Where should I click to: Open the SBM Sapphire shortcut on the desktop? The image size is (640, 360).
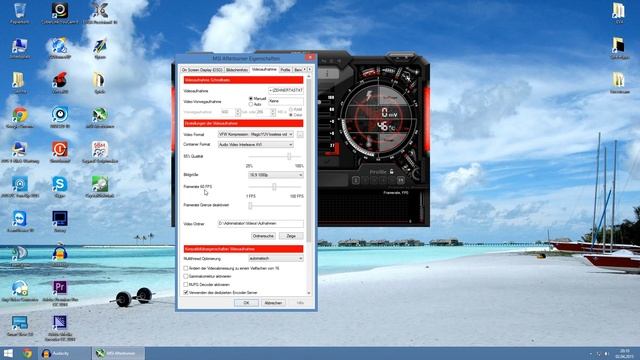tap(100, 152)
